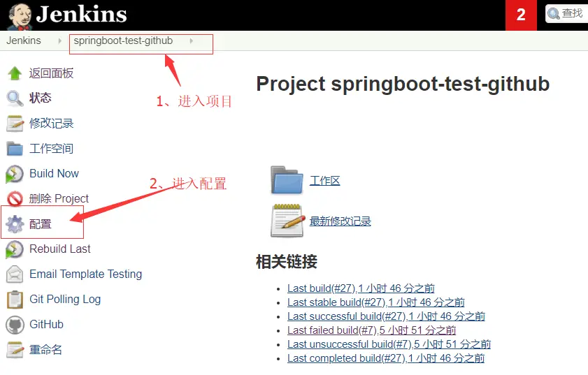The image size is (588, 375).
Task: Open Git Polling Log in the sidebar
Action: tap(65, 300)
